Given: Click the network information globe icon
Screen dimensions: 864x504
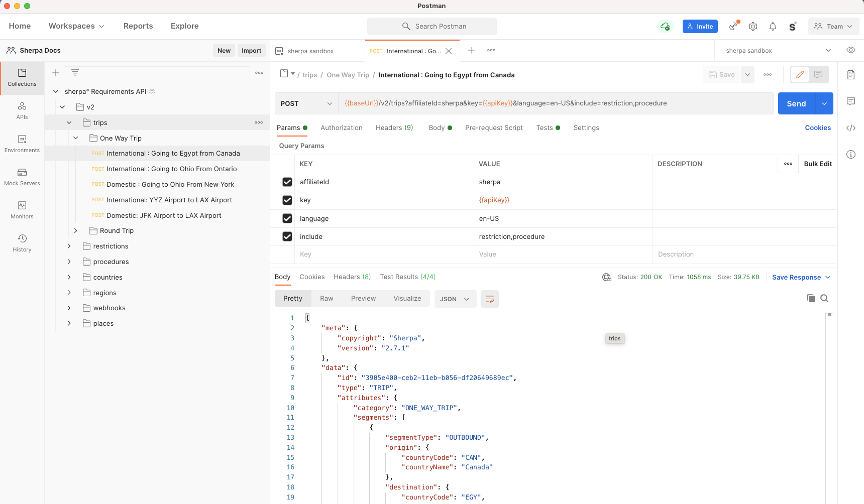Looking at the screenshot, I should coord(607,277).
